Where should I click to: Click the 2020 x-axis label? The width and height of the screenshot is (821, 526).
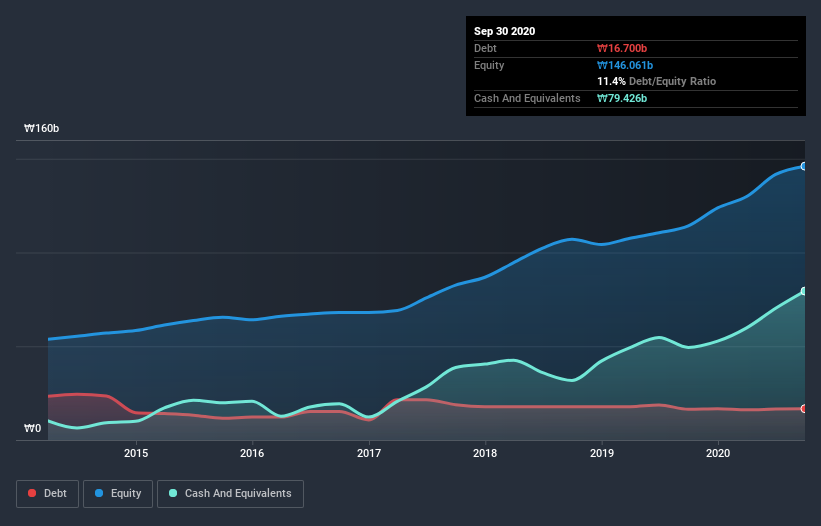point(718,453)
